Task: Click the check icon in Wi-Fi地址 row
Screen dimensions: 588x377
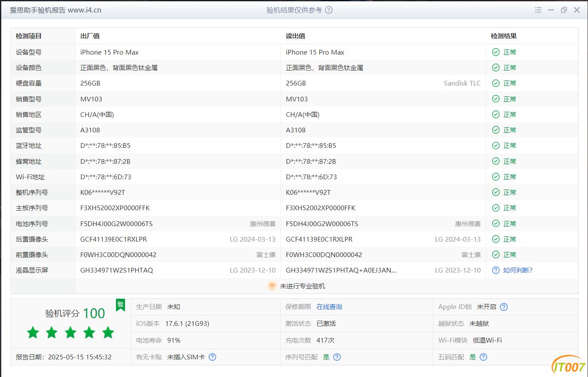Action: 496,177
